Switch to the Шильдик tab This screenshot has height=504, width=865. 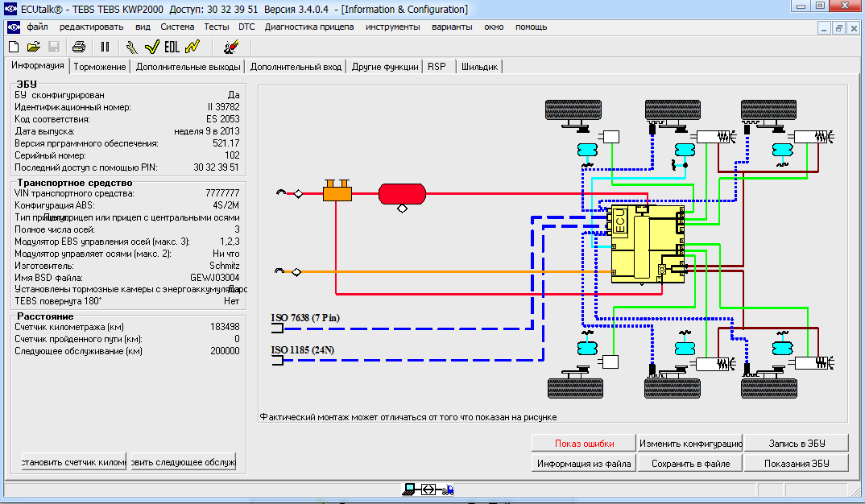click(480, 67)
